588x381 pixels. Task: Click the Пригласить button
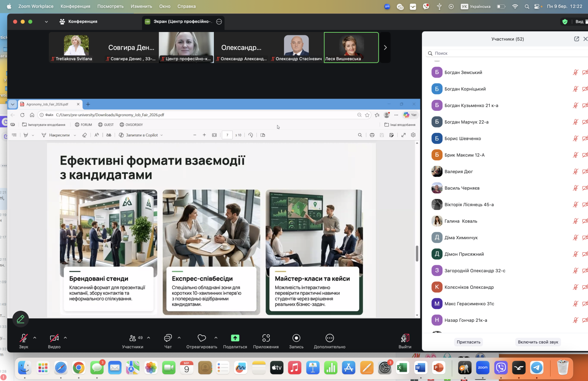pos(468,342)
